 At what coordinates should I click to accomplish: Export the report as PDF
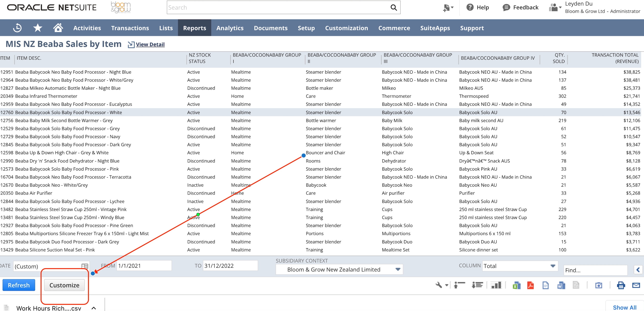[531, 285]
